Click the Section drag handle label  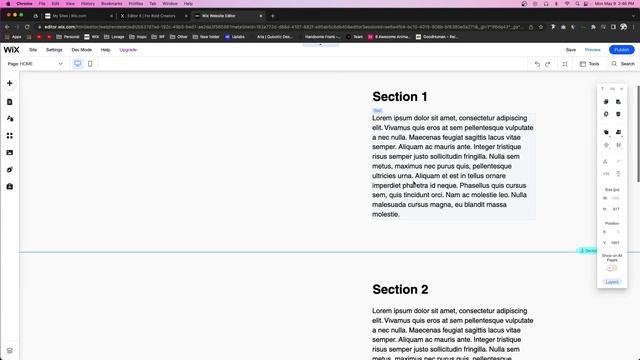(x=588, y=251)
